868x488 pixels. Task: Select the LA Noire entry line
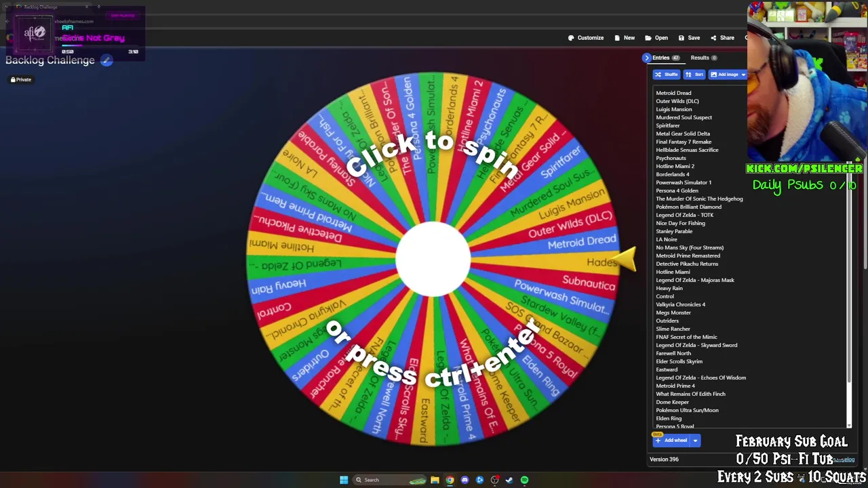tap(667, 240)
